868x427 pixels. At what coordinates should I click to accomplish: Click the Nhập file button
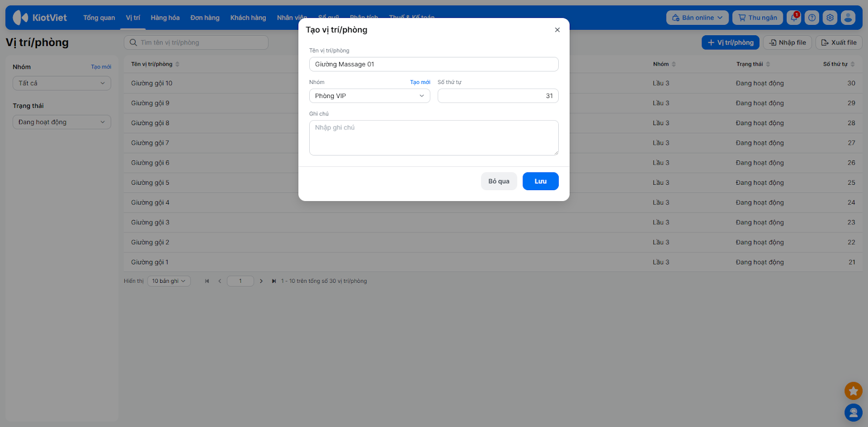click(x=787, y=42)
